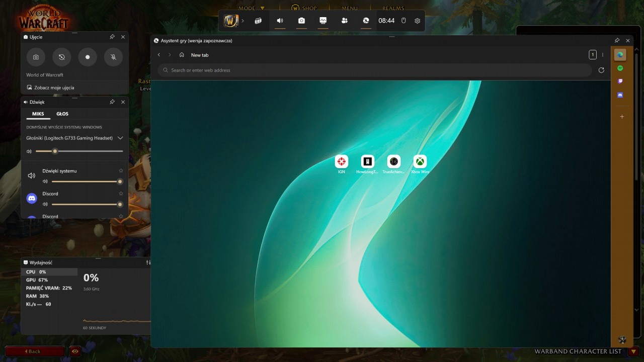Screen dimensions: 644x362
Task: Open the Game Bar settings gear
Action: pyautogui.click(x=417, y=21)
